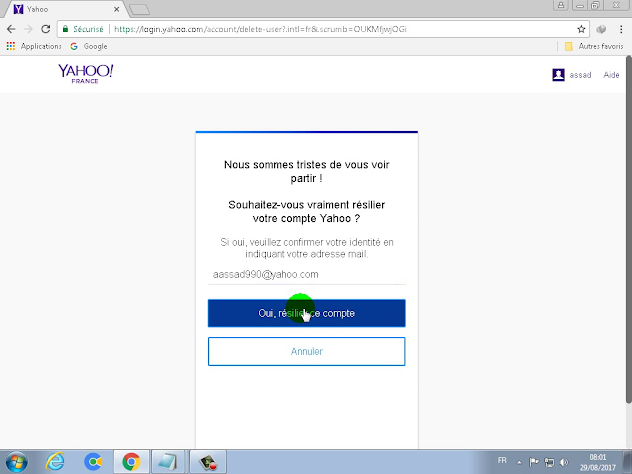Open the Aide help link

pyautogui.click(x=611, y=75)
